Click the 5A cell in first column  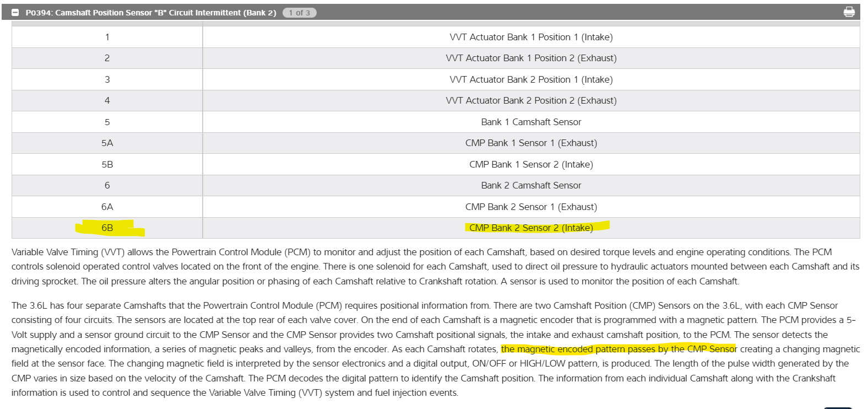(x=107, y=143)
